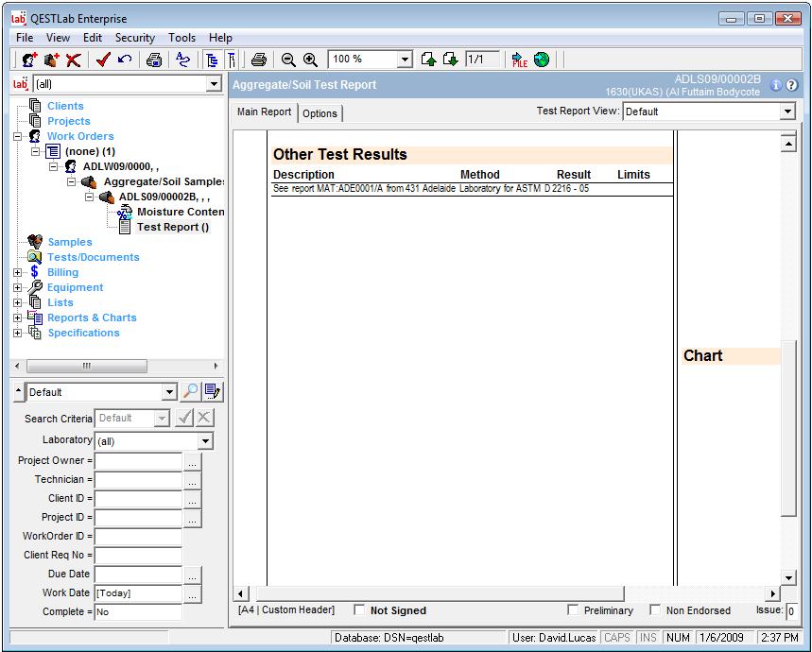
Task: Zoom in using the magnifier plus icon
Action: click(310, 60)
